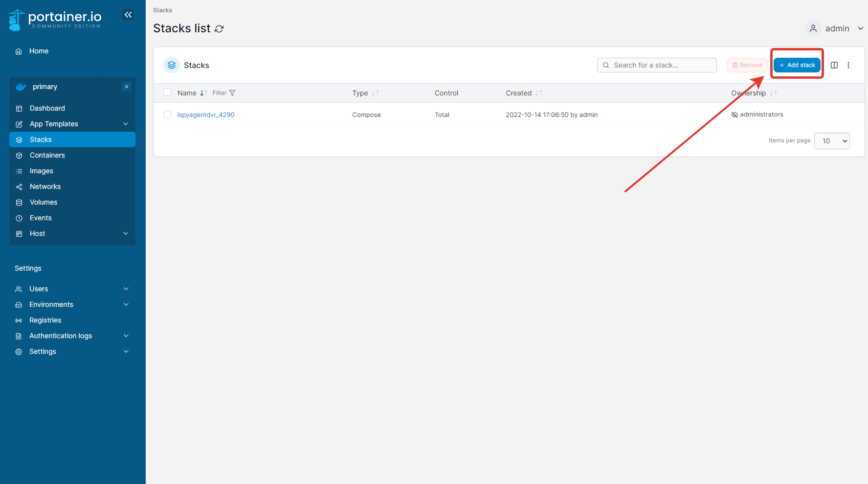Open the Items per page dropdown
The height and width of the screenshot is (484, 868).
point(832,141)
